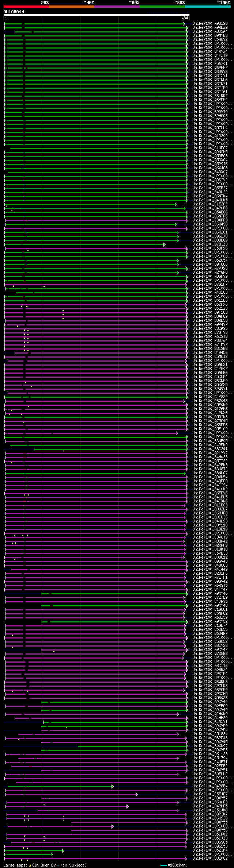The width and height of the screenshot is (234, 868).
Task: Open hit UniRef100_Q75C45
Action: coord(210,421)
